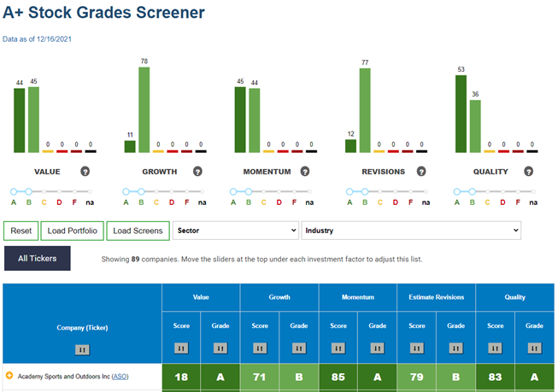Click the Load Portfolio button
The width and height of the screenshot is (558, 392).
click(x=73, y=231)
